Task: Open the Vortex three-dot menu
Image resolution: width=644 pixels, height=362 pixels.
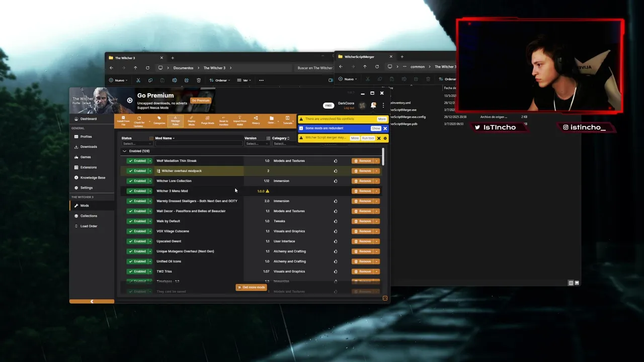Action: [383, 105]
